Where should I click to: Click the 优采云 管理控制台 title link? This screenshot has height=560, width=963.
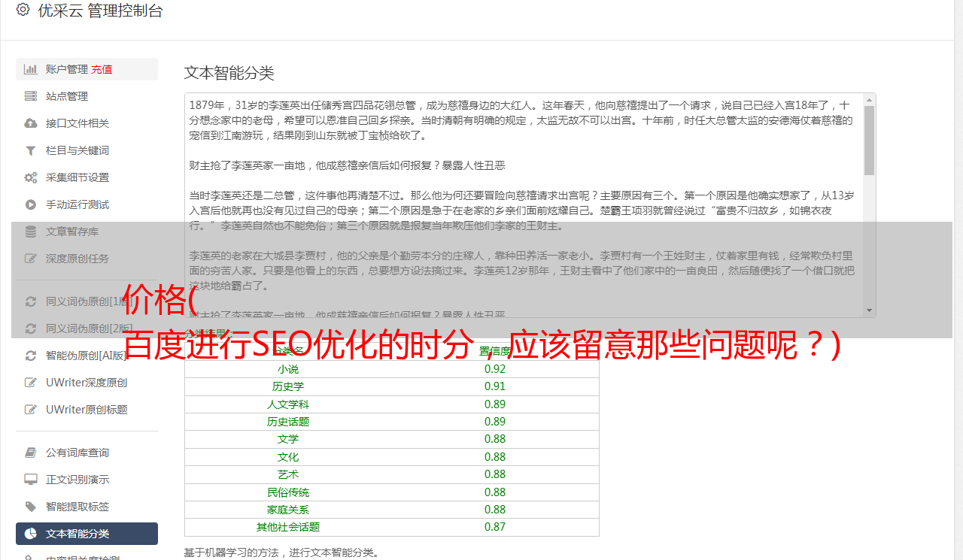click(x=100, y=11)
